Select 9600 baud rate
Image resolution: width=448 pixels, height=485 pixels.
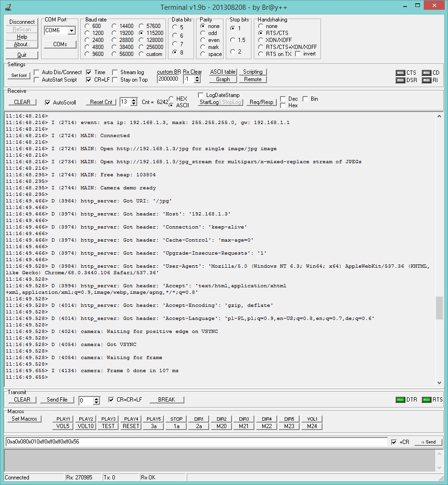pyautogui.click(x=87, y=54)
